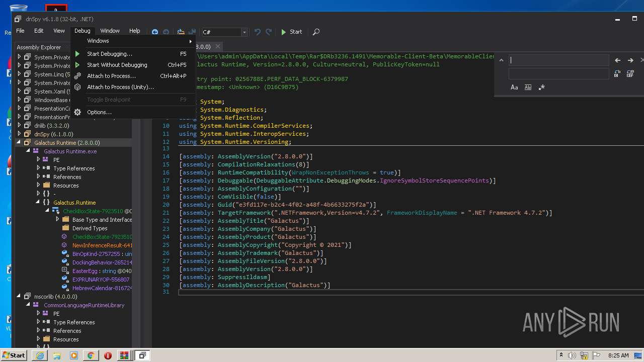The height and width of the screenshot is (362, 644).
Task: Click the volume icon in system tray
Action: (x=572, y=355)
